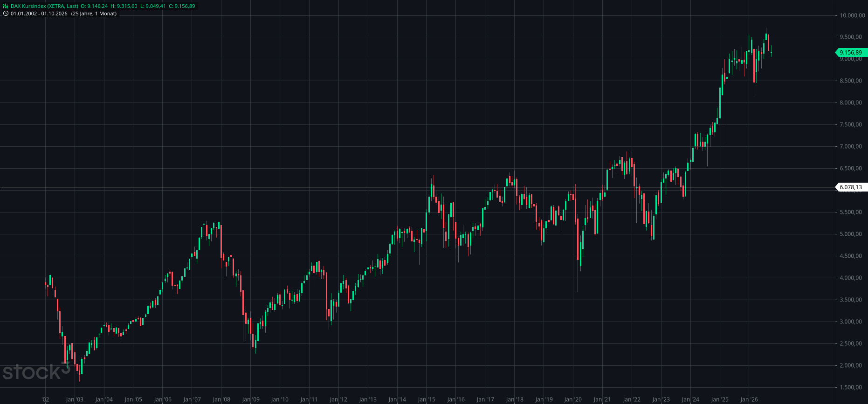Screen dimensions: 868x404
Task: Click the close value C: 9.156,89
Action: pos(182,6)
